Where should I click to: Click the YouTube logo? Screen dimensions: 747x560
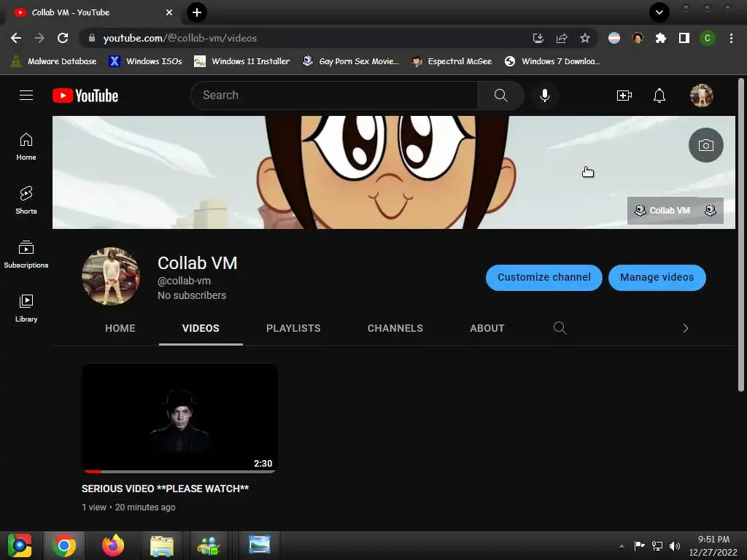(x=85, y=96)
